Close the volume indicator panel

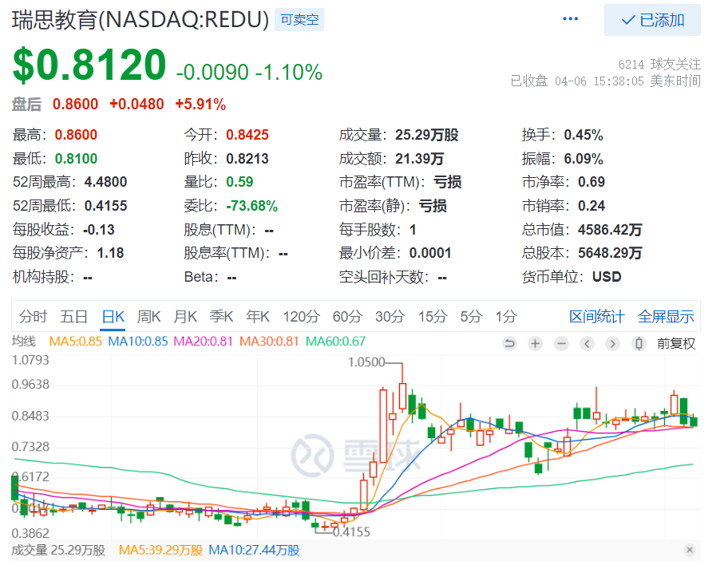[690, 550]
